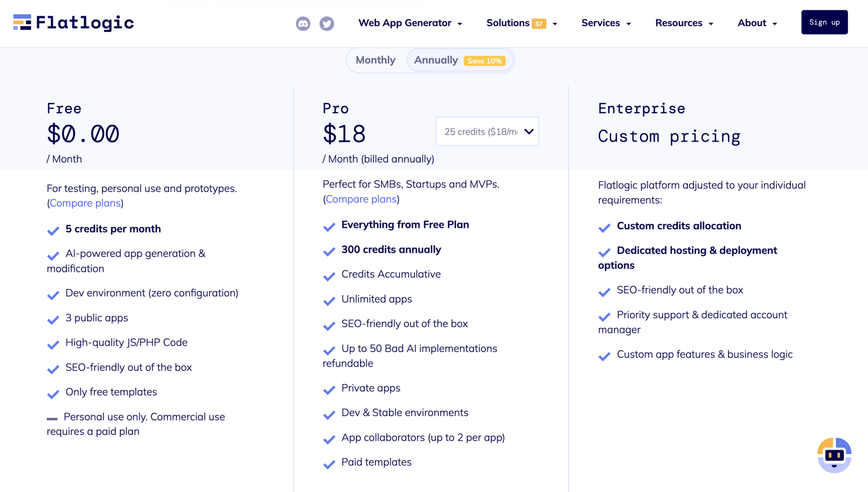The height and width of the screenshot is (492, 868).
Task: Switch billing to Monthly
Action: [x=375, y=60]
